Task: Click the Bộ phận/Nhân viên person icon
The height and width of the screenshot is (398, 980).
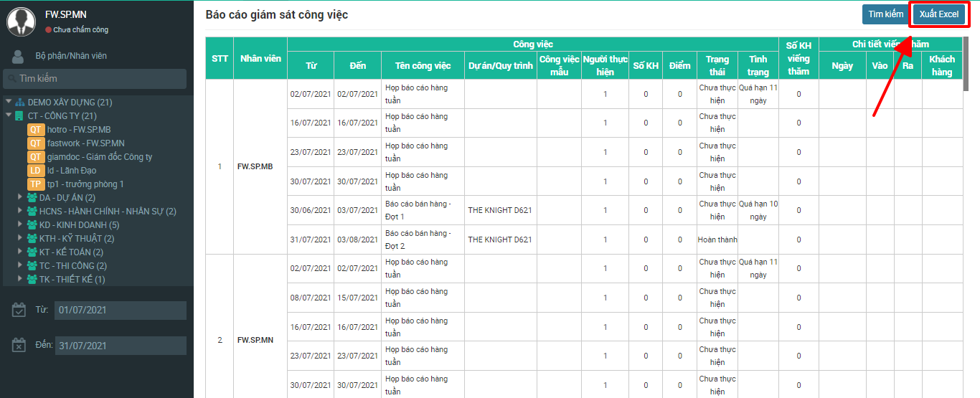Action: pyautogui.click(x=18, y=56)
